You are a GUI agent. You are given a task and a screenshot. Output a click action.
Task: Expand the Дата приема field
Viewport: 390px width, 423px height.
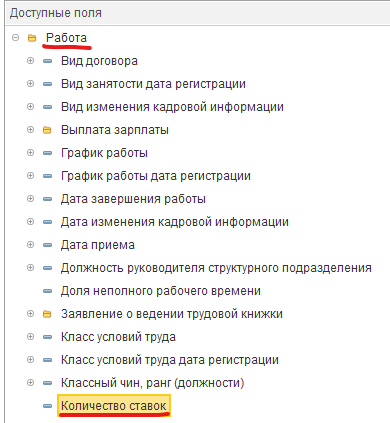(30, 245)
